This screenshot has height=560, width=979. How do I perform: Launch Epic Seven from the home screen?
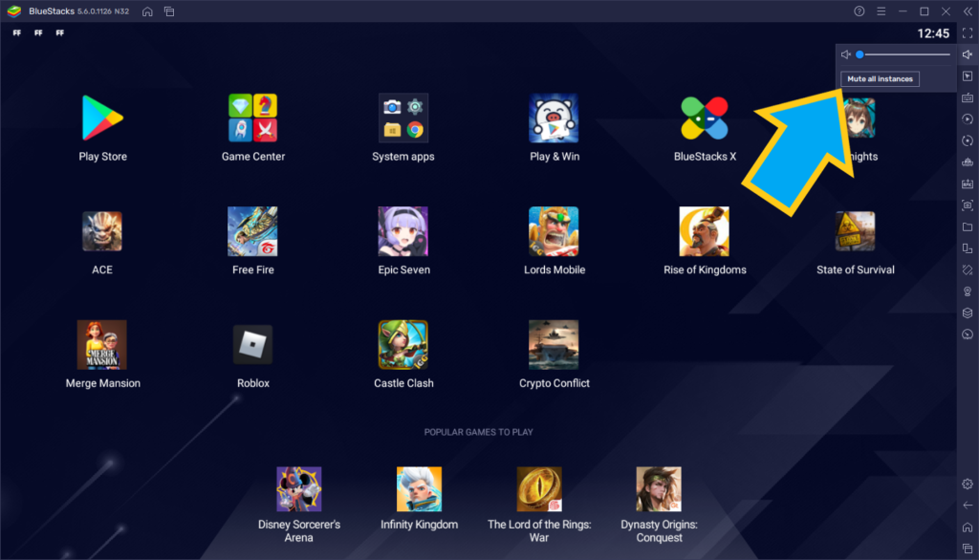[x=402, y=232]
